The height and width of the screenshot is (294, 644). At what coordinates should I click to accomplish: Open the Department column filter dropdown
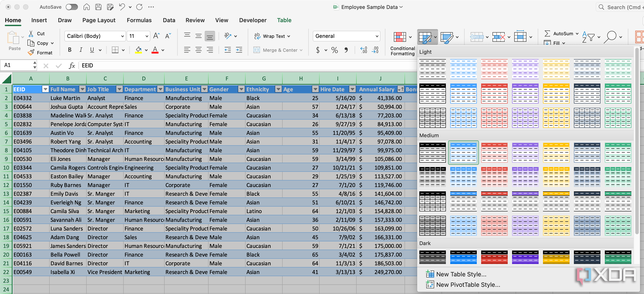tap(161, 89)
